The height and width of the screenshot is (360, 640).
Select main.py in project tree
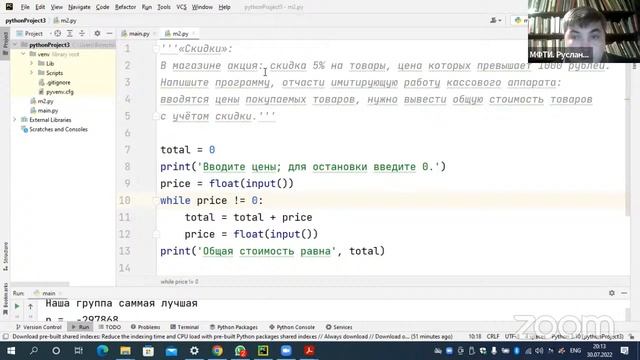(x=48, y=111)
